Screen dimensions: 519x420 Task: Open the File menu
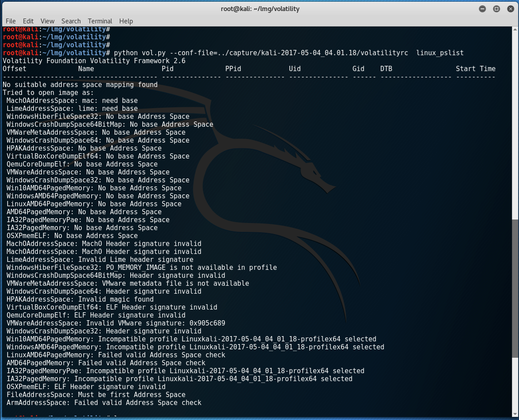(11, 21)
